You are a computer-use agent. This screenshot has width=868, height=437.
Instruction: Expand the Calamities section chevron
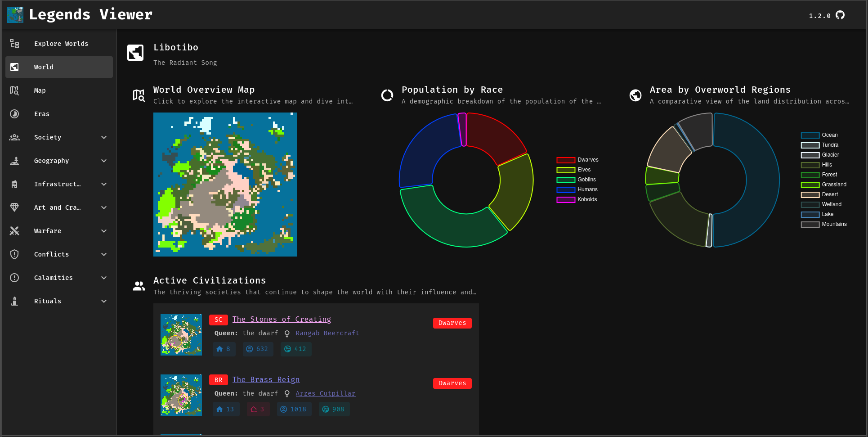pos(104,278)
